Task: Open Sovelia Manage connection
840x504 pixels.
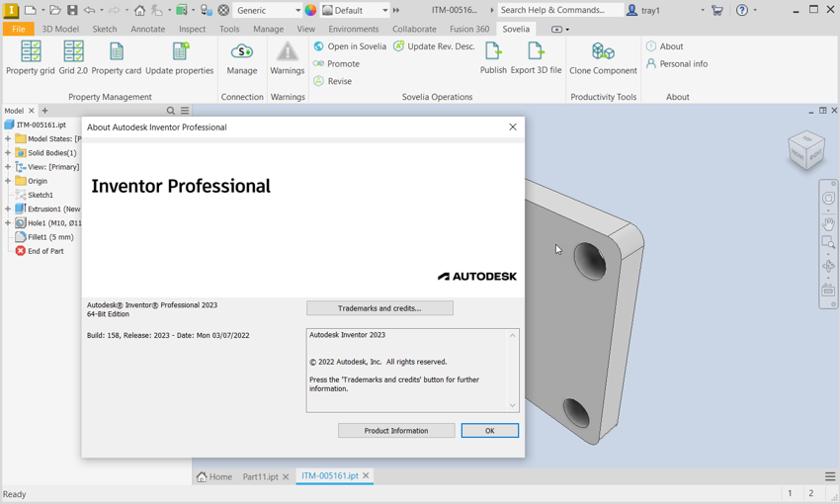Action: (x=242, y=58)
